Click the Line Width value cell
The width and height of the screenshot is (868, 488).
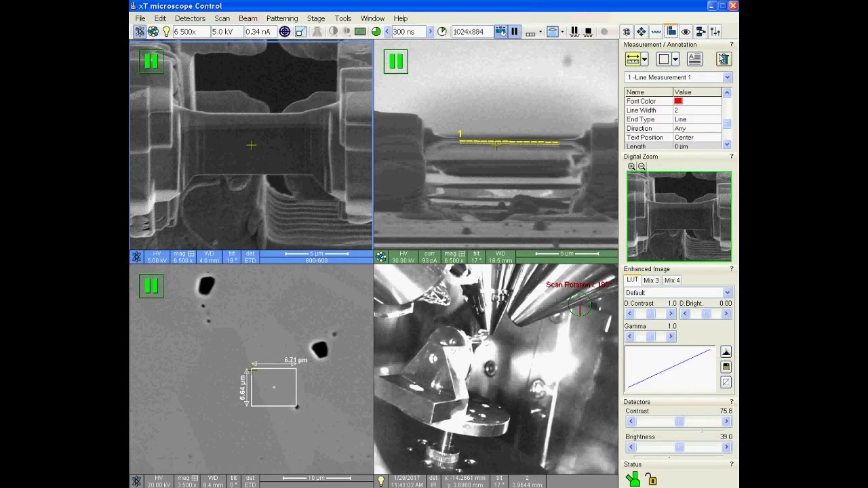(x=697, y=110)
